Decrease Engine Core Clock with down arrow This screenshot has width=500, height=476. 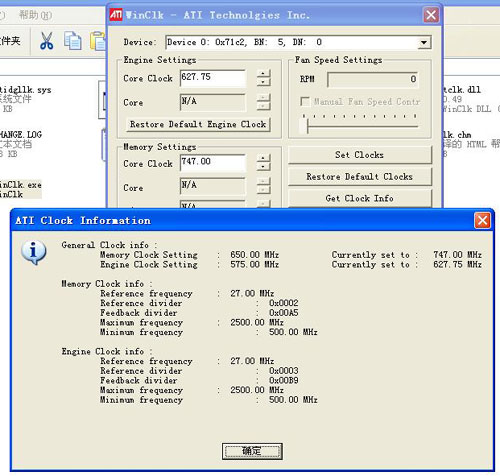[x=263, y=82]
